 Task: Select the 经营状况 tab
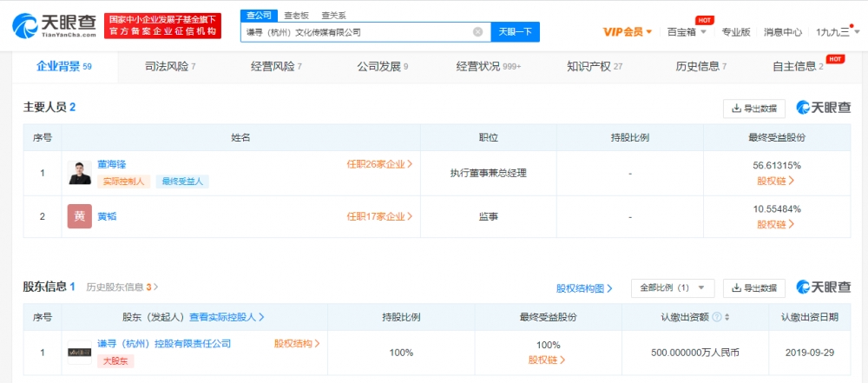pos(489,67)
